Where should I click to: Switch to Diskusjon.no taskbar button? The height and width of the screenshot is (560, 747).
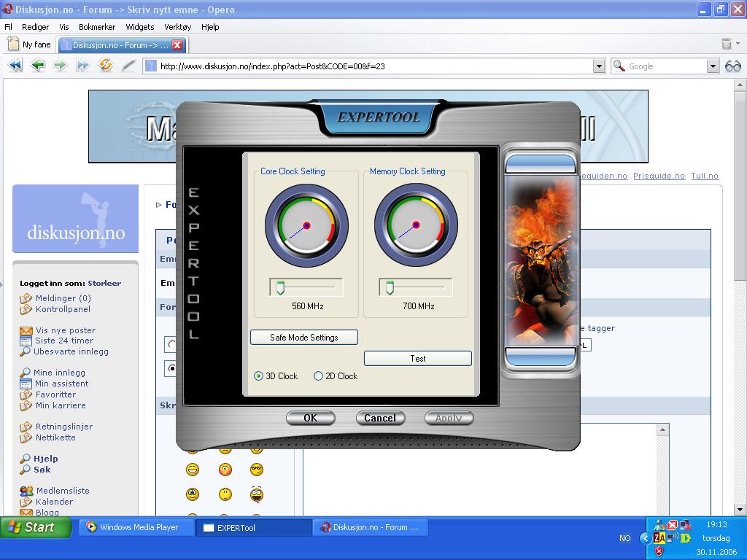point(371,527)
